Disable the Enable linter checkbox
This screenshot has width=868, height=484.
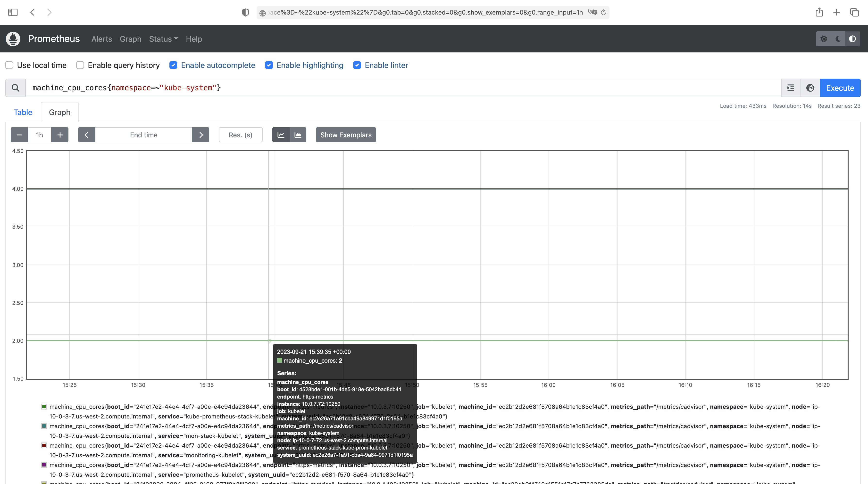pos(357,65)
